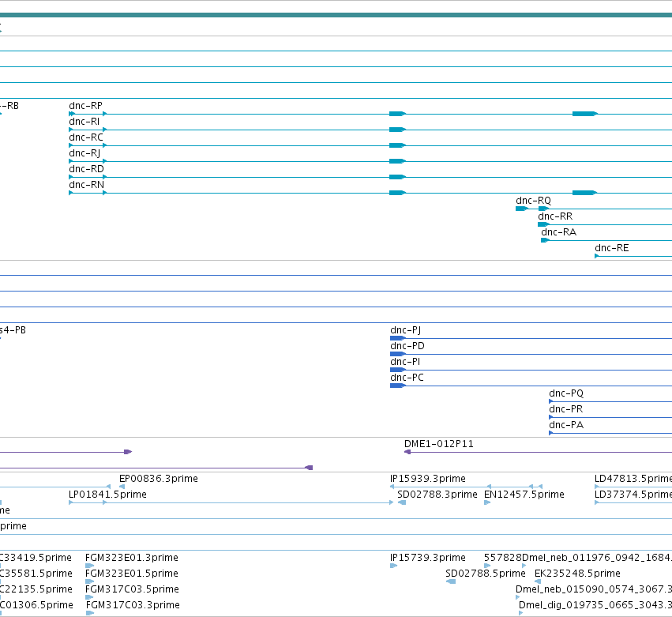Click the EK235248.5prime EST label
The height and width of the screenshot is (617, 672).
point(577,574)
